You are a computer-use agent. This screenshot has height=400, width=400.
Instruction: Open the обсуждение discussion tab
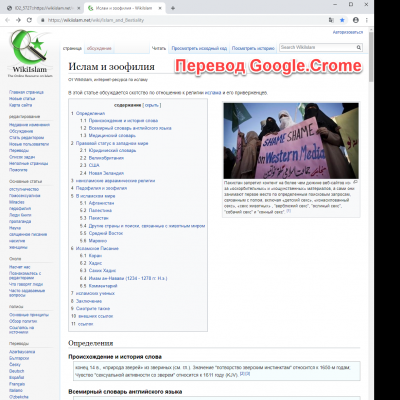(x=99, y=48)
